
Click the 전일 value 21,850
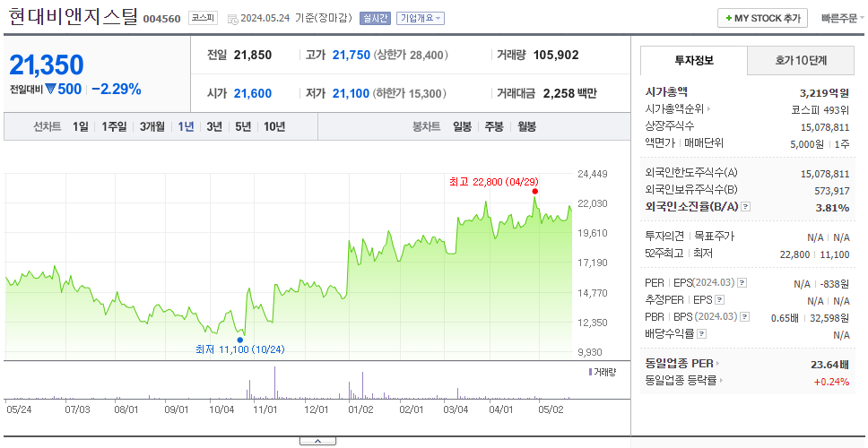(253, 56)
